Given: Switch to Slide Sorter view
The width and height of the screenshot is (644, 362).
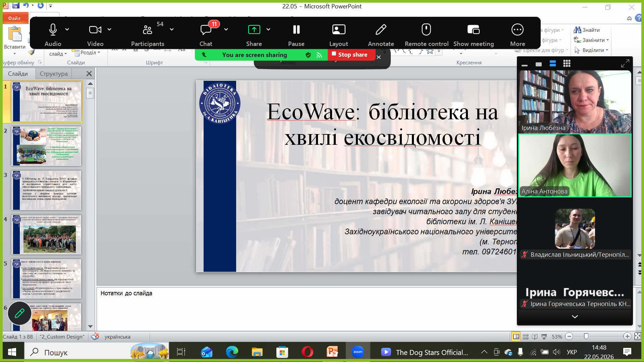Looking at the screenshot, I should click(x=526, y=337).
